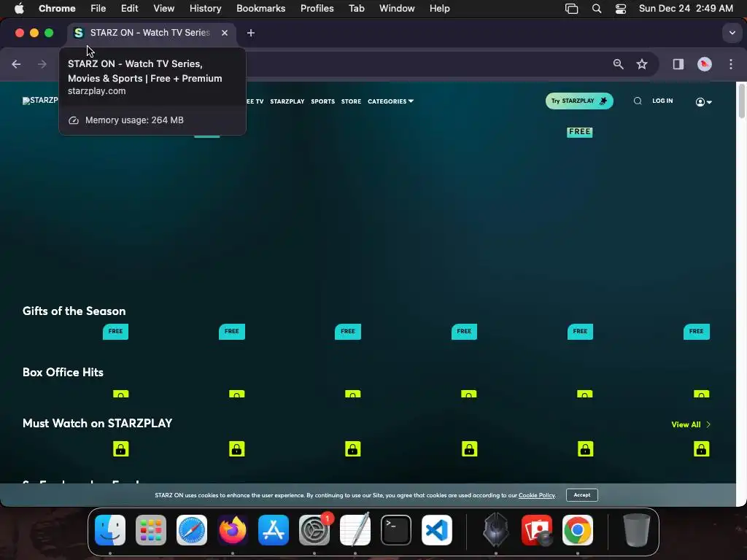Image resolution: width=747 pixels, height=560 pixels.
Task: Click the page vertical scrollbar
Action: (741, 100)
